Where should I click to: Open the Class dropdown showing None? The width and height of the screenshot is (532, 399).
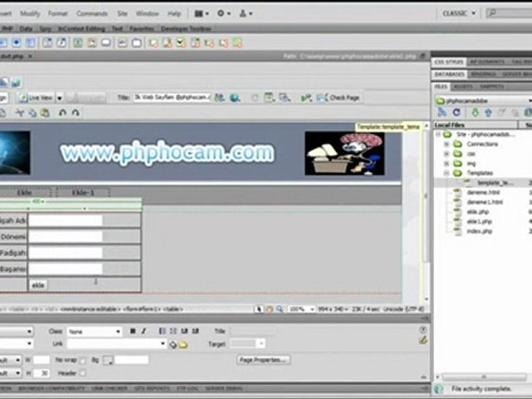(94, 331)
